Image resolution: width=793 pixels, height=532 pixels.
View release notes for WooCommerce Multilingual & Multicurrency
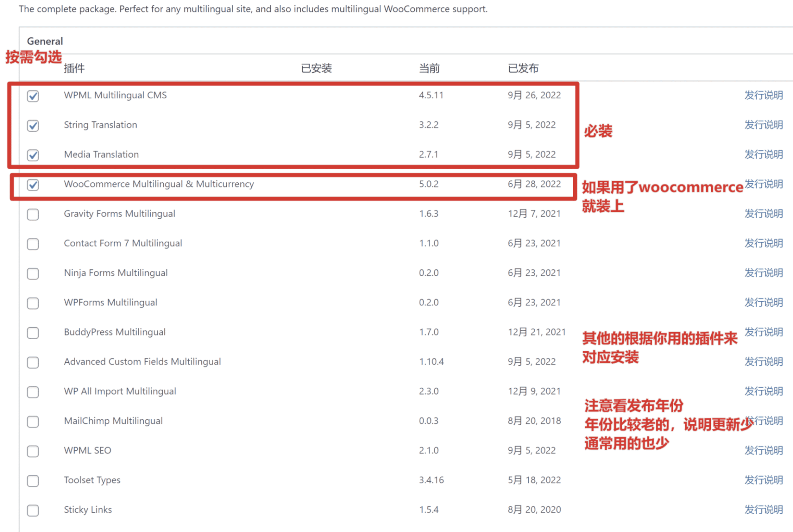coord(764,184)
